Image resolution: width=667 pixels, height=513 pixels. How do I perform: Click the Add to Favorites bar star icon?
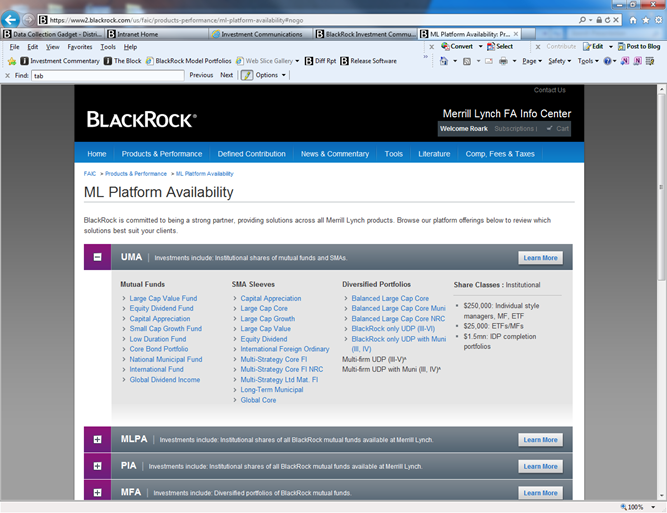(12, 61)
